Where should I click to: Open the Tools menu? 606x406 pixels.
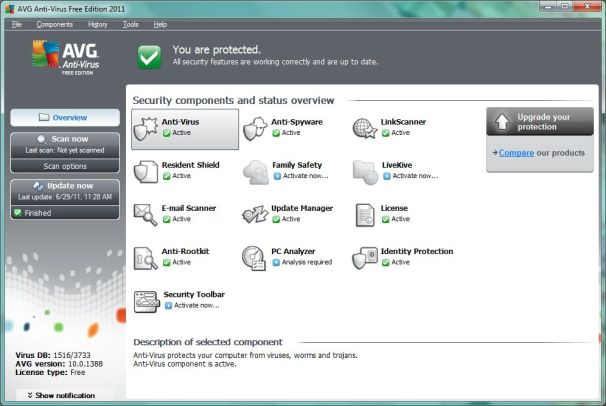(130, 24)
